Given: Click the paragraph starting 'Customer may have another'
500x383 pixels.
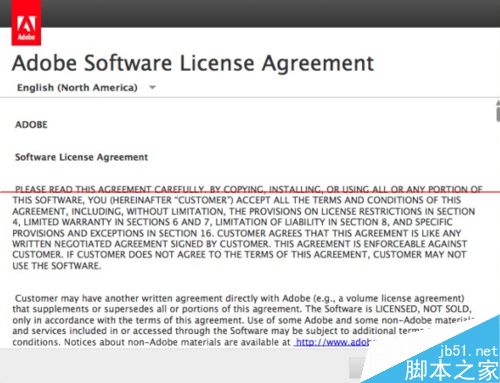Looking at the screenshot, I should [243, 320].
